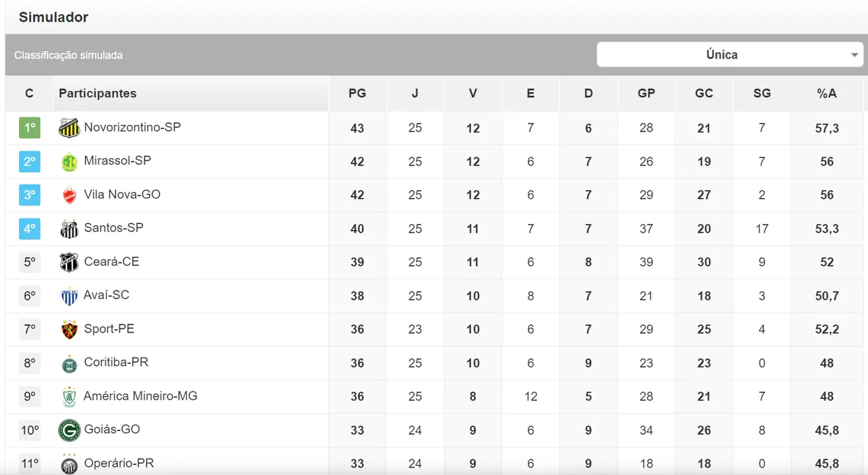Image resolution: width=868 pixels, height=475 pixels.
Task: Click the Ceará-CE team crest icon
Action: (x=69, y=262)
